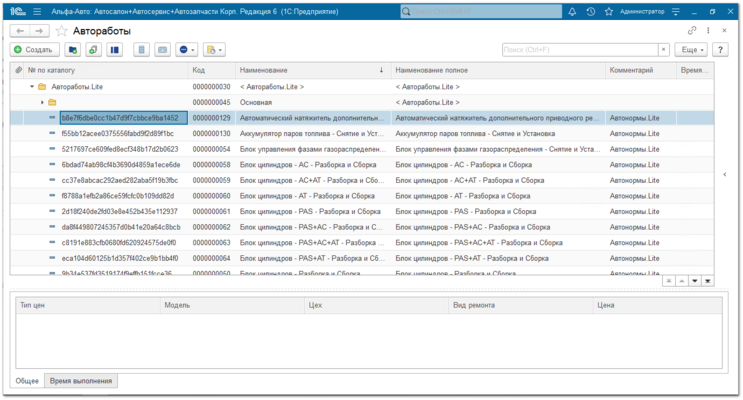Open the notifications bell icon
This screenshot has width=743, height=400.
point(572,11)
